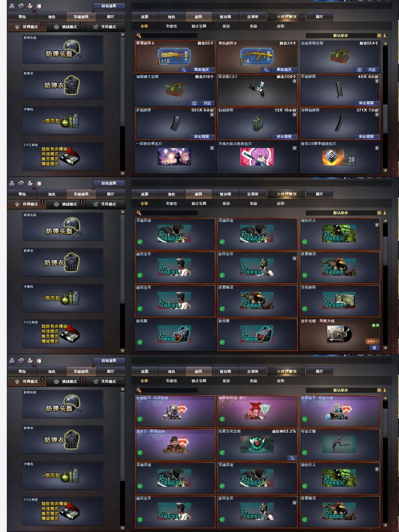Viewport: 399px width, 532px height.
Task: Open 默认排序 dropdown above 终极猎手-荒漠刀客
Action: tap(341, 390)
